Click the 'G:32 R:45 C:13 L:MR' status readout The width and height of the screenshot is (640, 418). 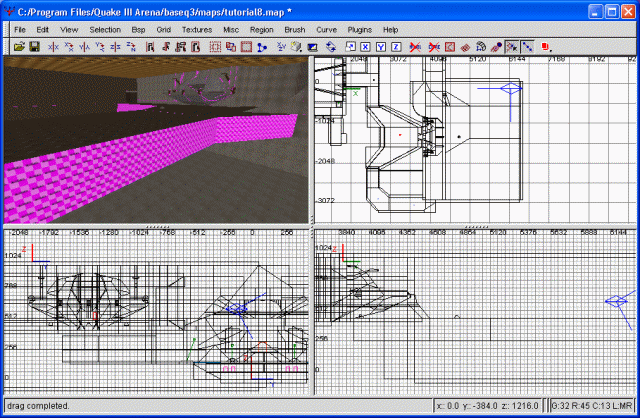pyautogui.click(x=592, y=406)
